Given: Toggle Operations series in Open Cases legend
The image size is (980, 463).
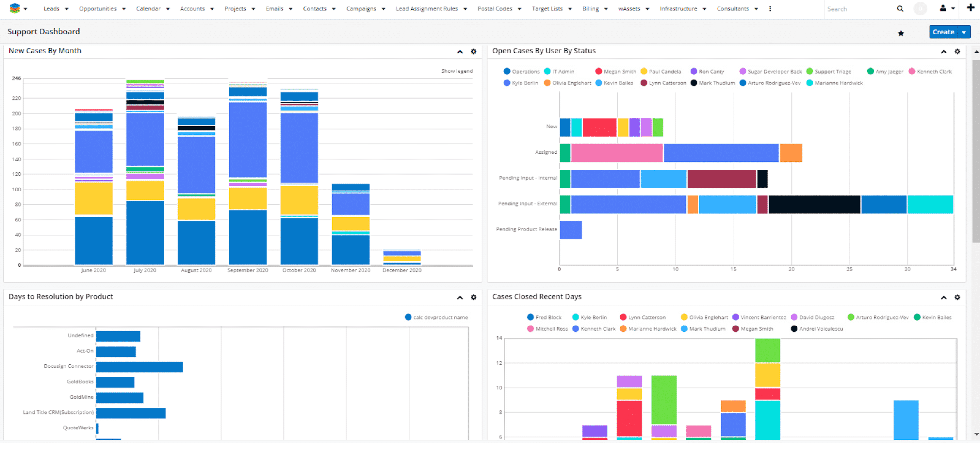Looking at the screenshot, I should pos(521,72).
